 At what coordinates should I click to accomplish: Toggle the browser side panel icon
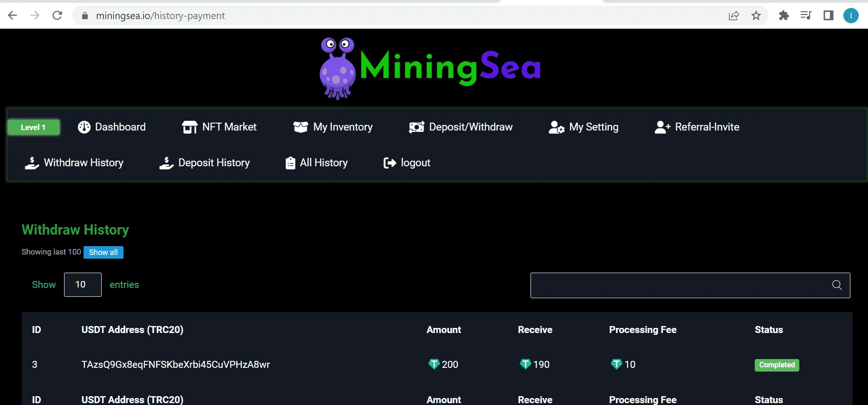point(829,15)
